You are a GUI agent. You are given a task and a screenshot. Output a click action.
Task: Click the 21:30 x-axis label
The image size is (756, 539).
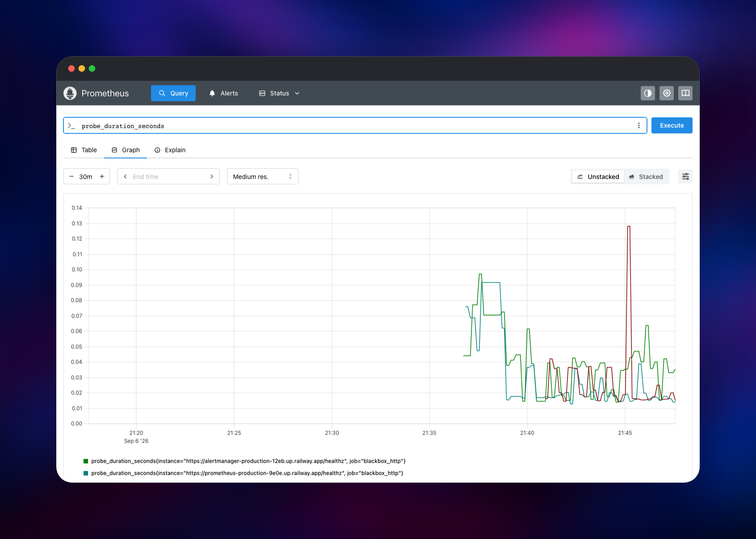coord(332,433)
